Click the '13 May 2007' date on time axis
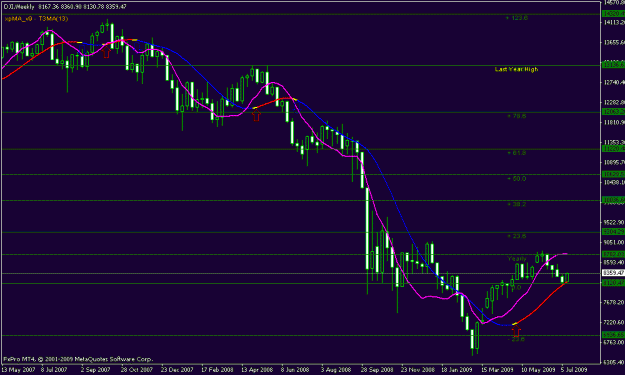This screenshot has height=375, width=625. (x=18, y=369)
